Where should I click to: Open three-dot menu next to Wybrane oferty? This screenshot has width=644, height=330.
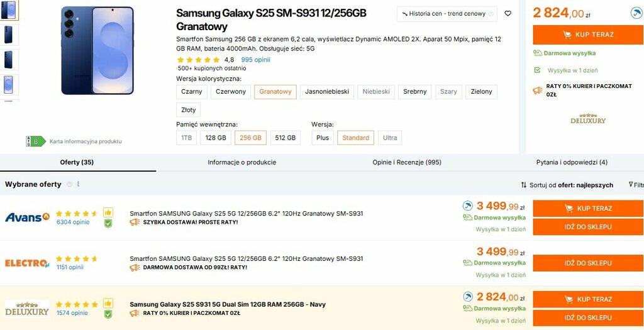pos(79,184)
